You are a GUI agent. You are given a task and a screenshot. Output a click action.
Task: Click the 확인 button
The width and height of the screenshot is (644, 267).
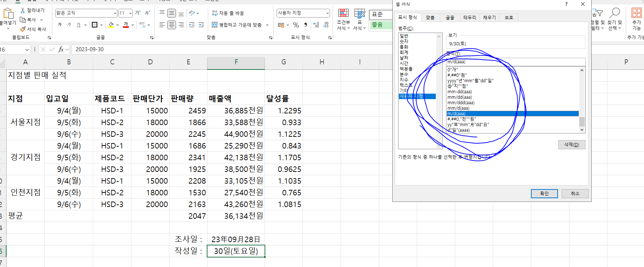click(x=544, y=193)
